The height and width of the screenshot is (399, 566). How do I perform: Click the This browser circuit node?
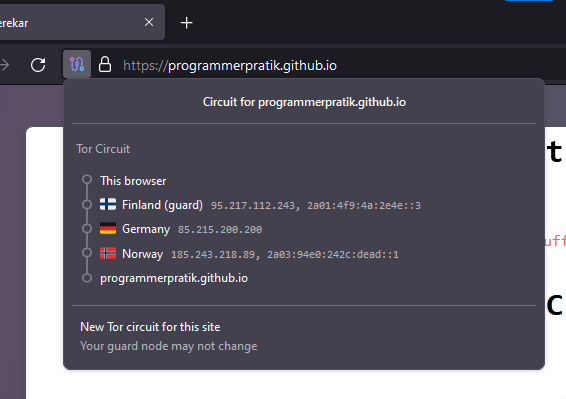pos(133,181)
